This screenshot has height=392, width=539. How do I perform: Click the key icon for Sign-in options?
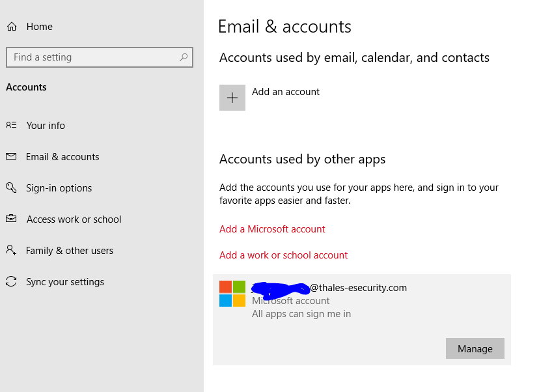tap(11, 188)
